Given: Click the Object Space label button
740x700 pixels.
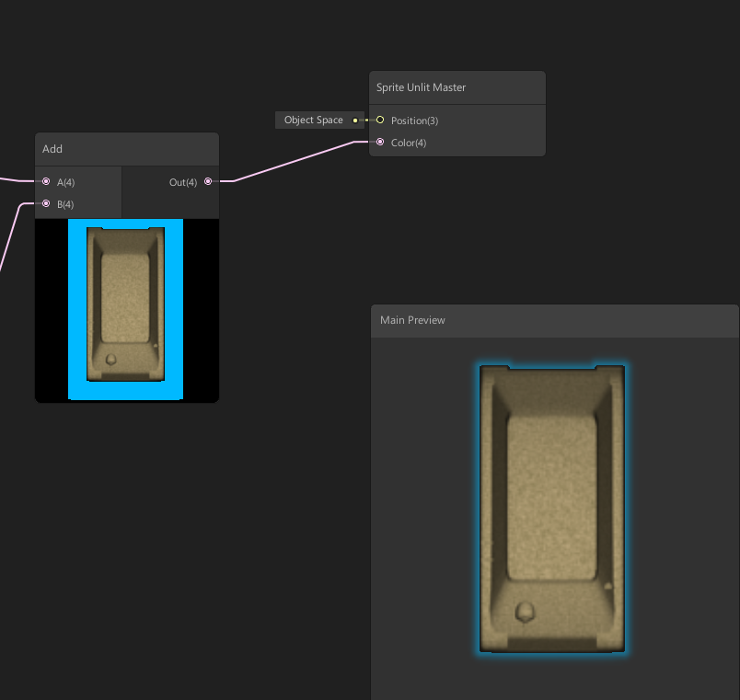Looking at the screenshot, I should pos(313,120).
